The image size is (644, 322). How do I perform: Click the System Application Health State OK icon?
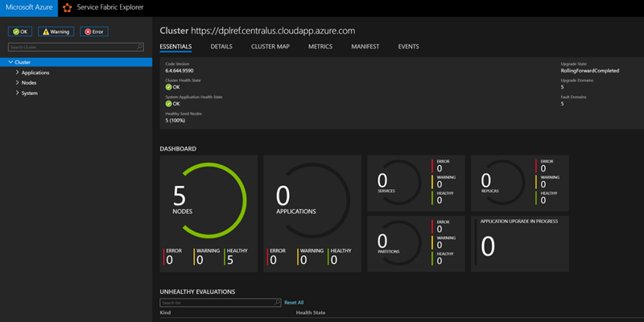168,104
